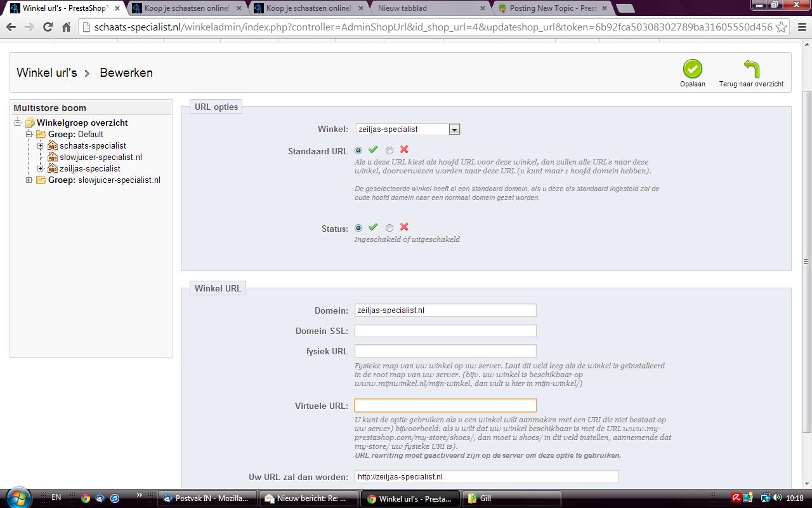Click the page vertical scrollbar
This screenshot has width=812, height=508.
806,262
